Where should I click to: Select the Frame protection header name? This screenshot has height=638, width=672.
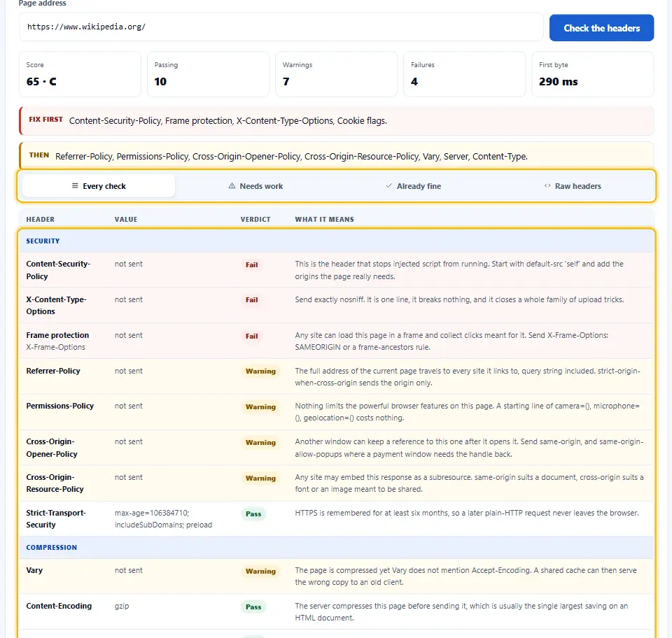click(57, 335)
